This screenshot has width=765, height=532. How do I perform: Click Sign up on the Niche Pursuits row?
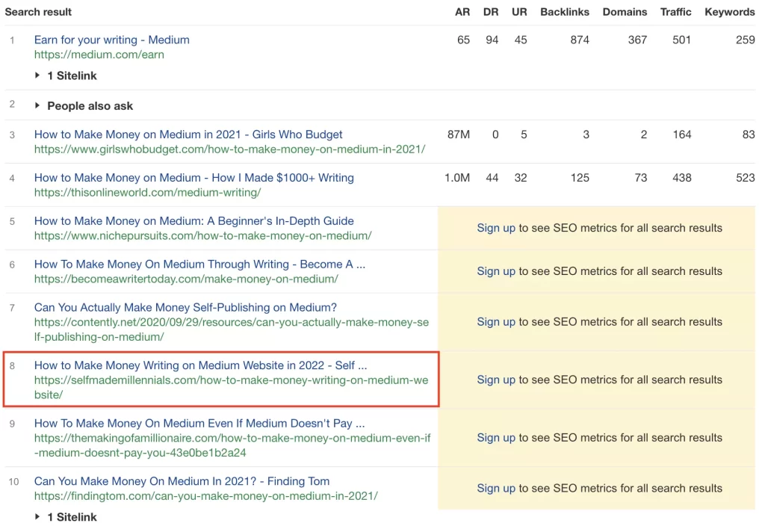click(495, 228)
